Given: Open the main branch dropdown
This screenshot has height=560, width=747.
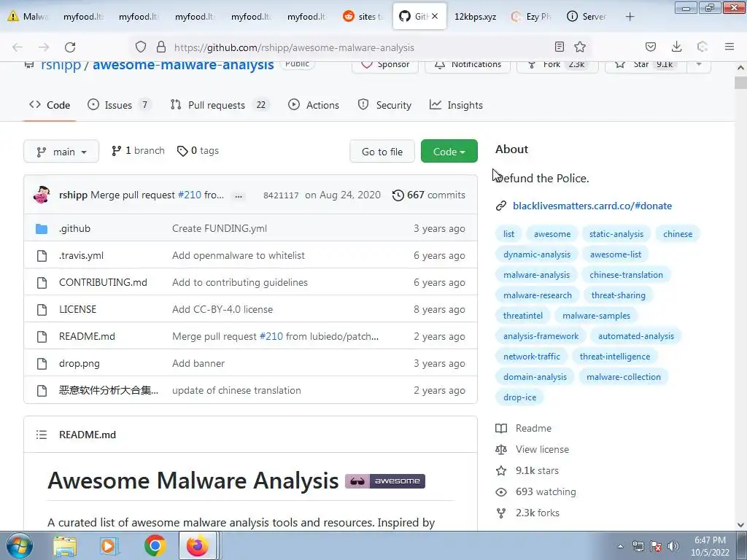Looking at the screenshot, I should 61,152.
